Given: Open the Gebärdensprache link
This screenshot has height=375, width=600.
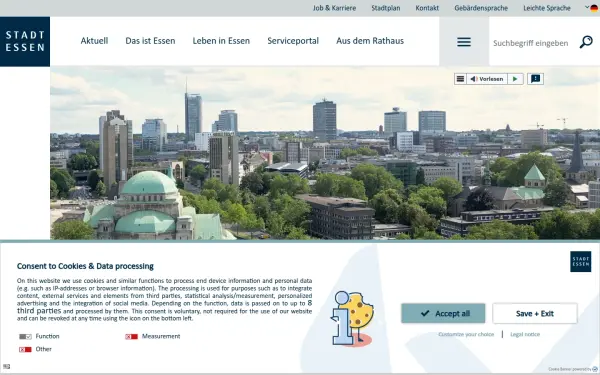Looking at the screenshot, I should point(481,8).
